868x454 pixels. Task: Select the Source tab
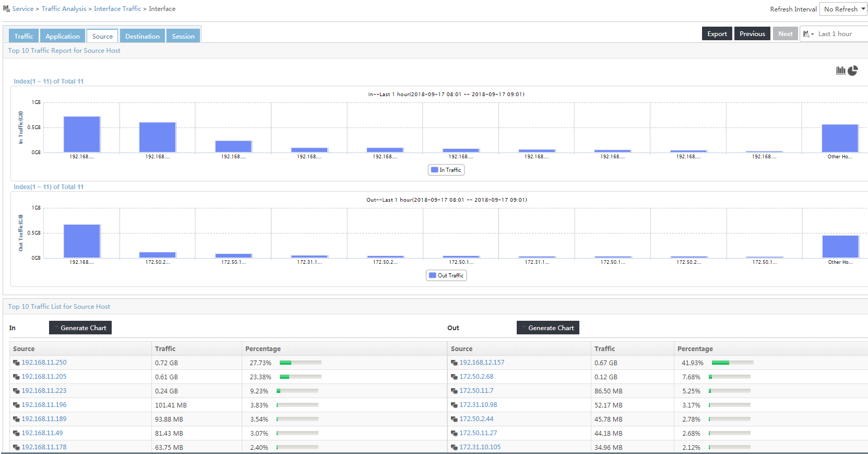[102, 36]
